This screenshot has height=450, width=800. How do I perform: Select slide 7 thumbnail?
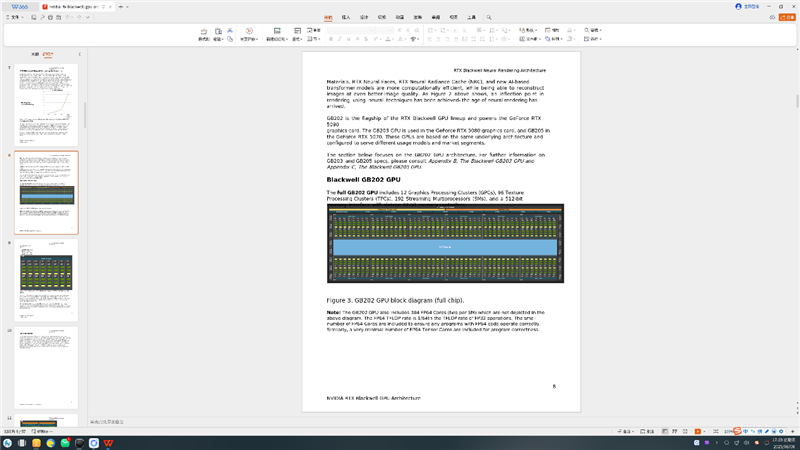(46, 105)
